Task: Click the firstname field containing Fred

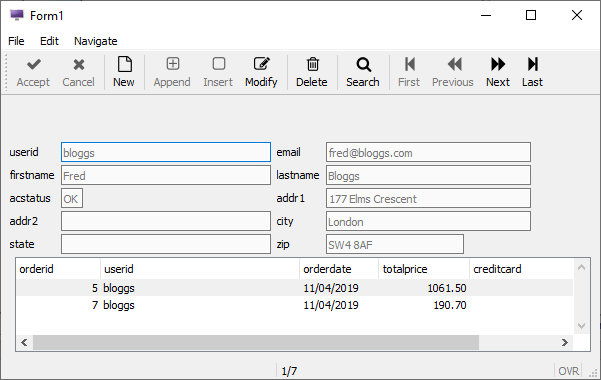Action: pos(166,175)
